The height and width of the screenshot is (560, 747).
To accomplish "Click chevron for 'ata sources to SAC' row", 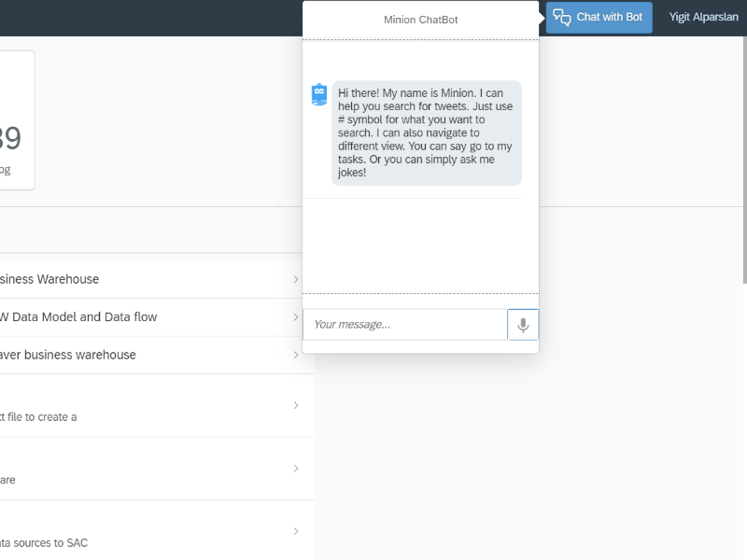I will click(x=296, y=531).
